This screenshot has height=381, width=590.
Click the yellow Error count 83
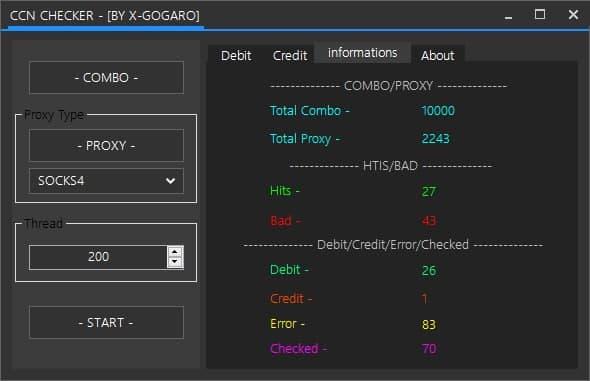(429, 324)
